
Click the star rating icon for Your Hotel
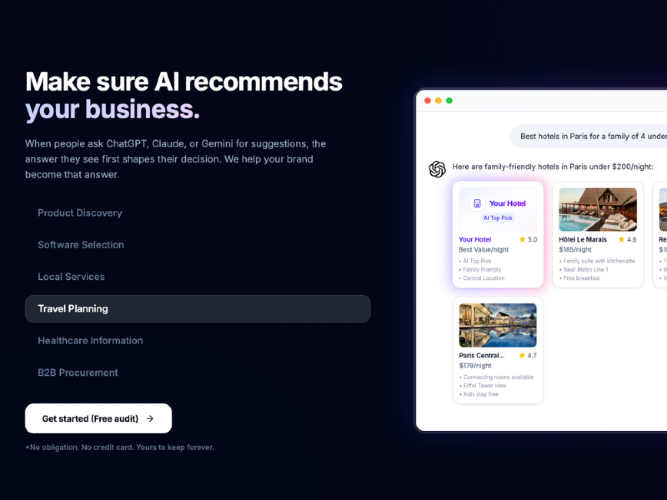522,240
